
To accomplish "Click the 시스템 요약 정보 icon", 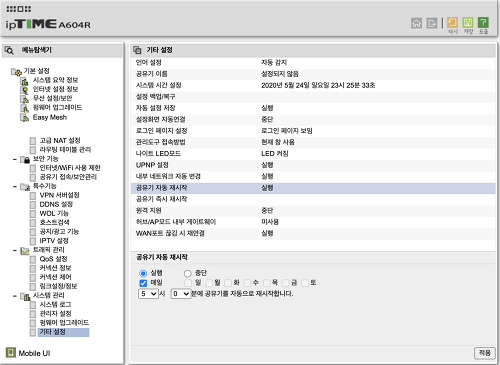I will (x=25, y=81).
